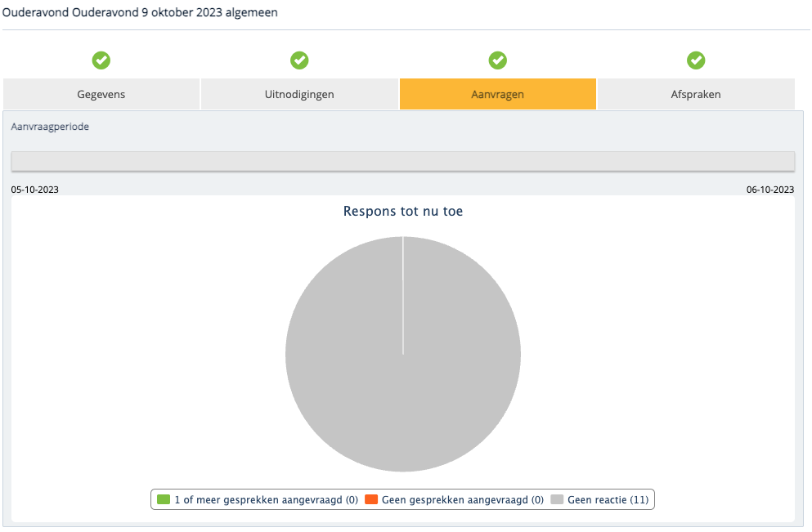Click the 'Respons tot nu toe' chart title
This screenshot has height=532, width=812.
pos(403,212)
